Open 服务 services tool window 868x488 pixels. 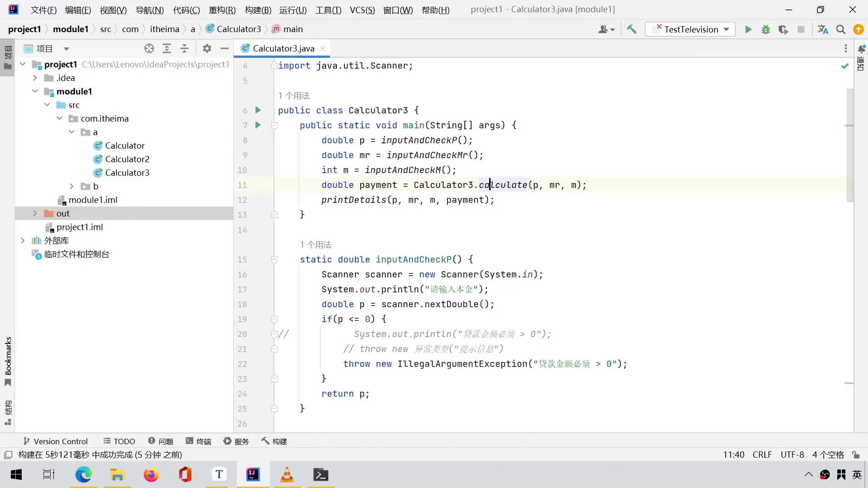coord(236,441)
